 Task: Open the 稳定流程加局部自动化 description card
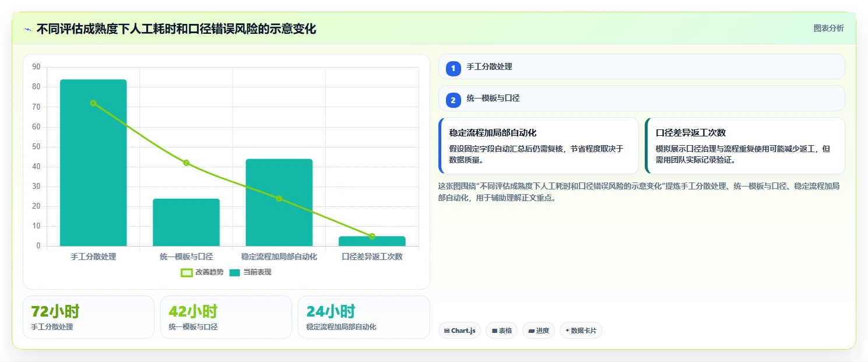539,146
